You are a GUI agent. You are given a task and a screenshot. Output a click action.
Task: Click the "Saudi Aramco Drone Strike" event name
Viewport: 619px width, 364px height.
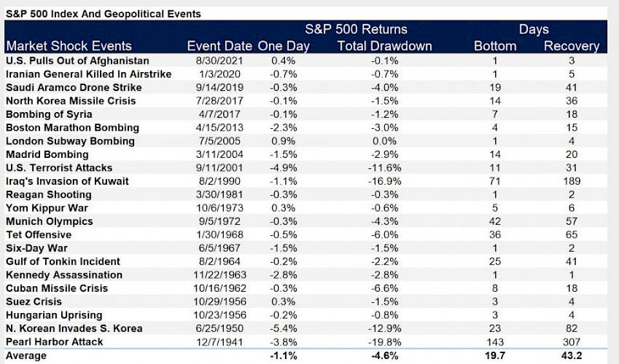[x=74, y=88]
